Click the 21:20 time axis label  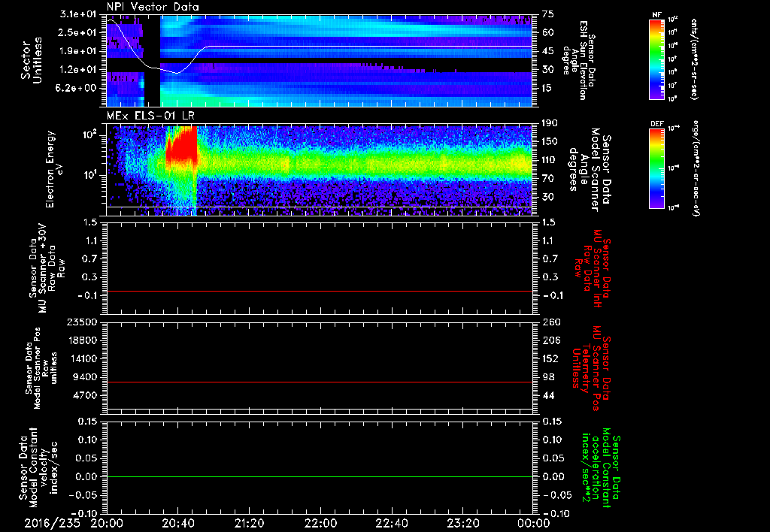[x=249, y=523]
